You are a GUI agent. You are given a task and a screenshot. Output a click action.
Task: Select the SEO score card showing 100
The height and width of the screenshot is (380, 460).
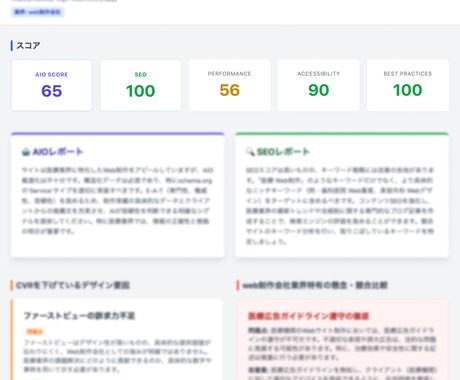coord(141,85)
